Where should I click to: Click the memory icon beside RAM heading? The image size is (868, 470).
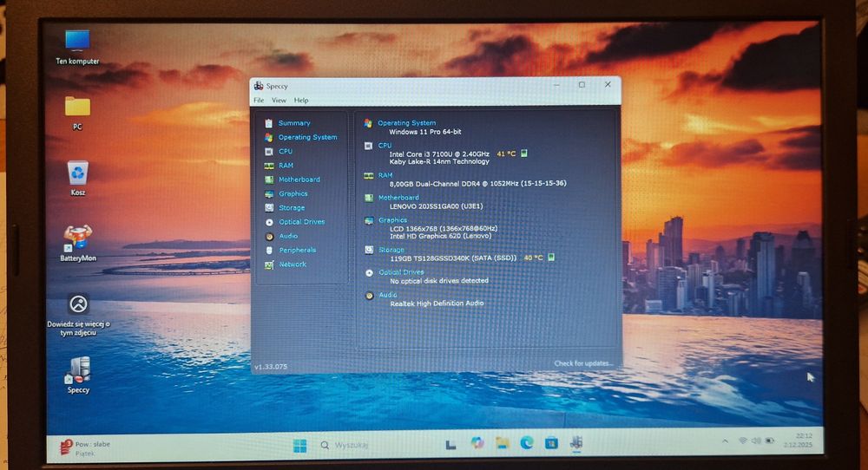(x=369, y=176)
